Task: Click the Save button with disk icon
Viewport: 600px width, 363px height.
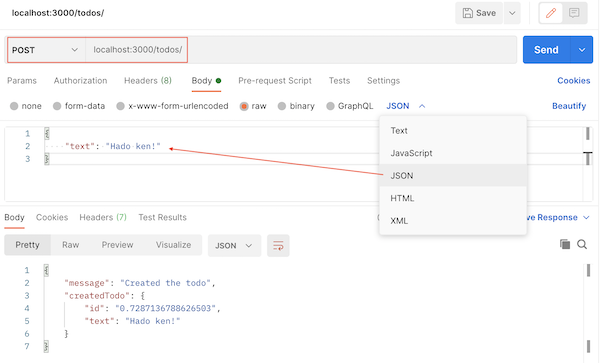Action: [479, 13]
